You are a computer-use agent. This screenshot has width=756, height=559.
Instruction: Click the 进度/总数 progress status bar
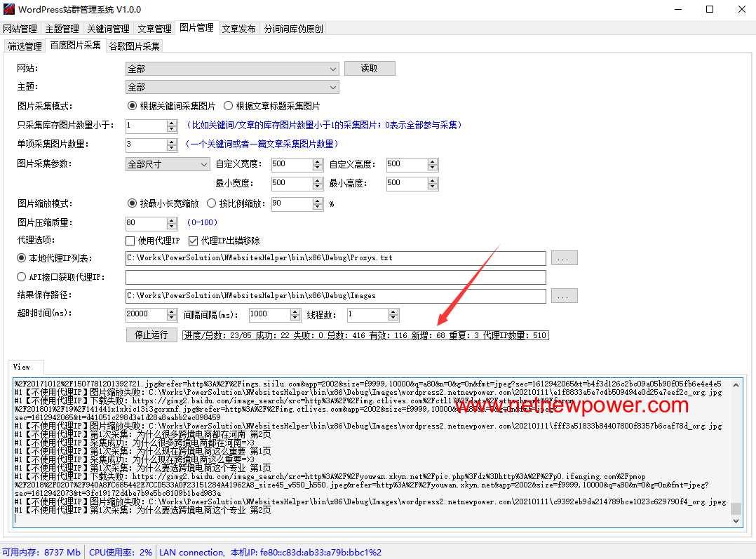[365, 335]
